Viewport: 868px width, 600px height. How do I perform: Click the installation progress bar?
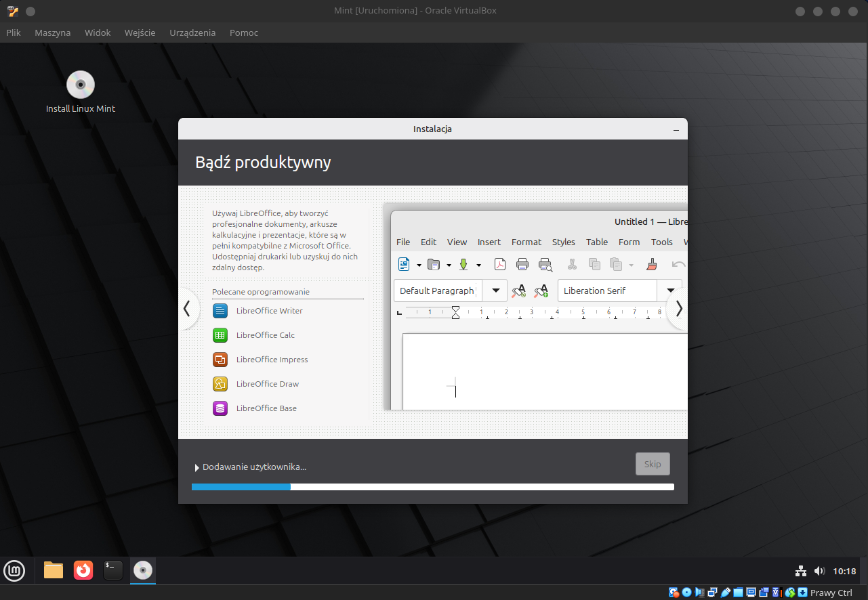click(x=433, y=486)
